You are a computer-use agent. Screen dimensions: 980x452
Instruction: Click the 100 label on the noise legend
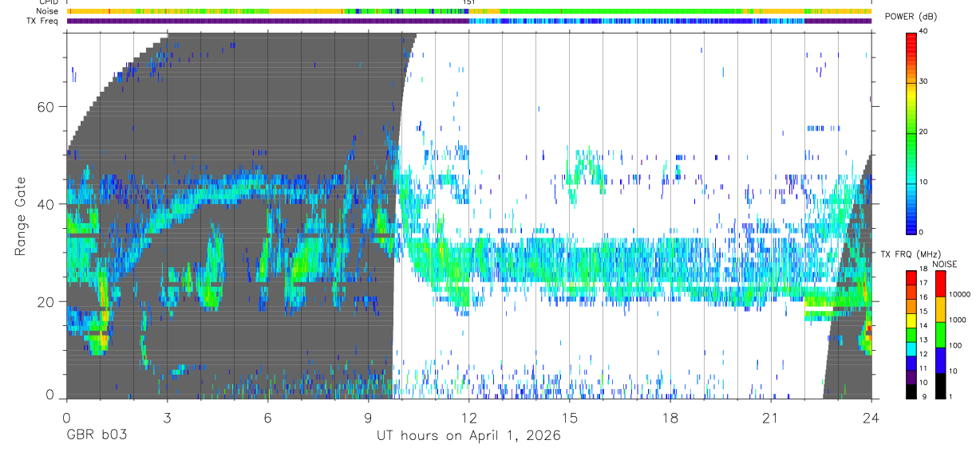tap(955, 345)
